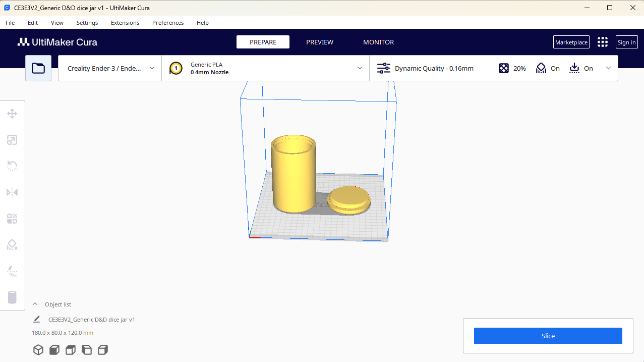Switch to the 3D perspective view cube
Image resolution: width=644 pixels, height=362 pixels.
38,350
